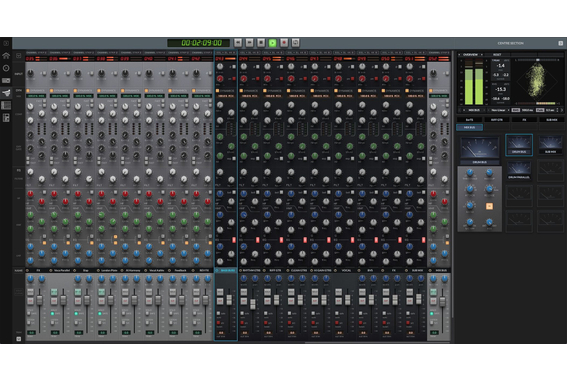Click the timecode display 00:02:09:00

(199, 43)
